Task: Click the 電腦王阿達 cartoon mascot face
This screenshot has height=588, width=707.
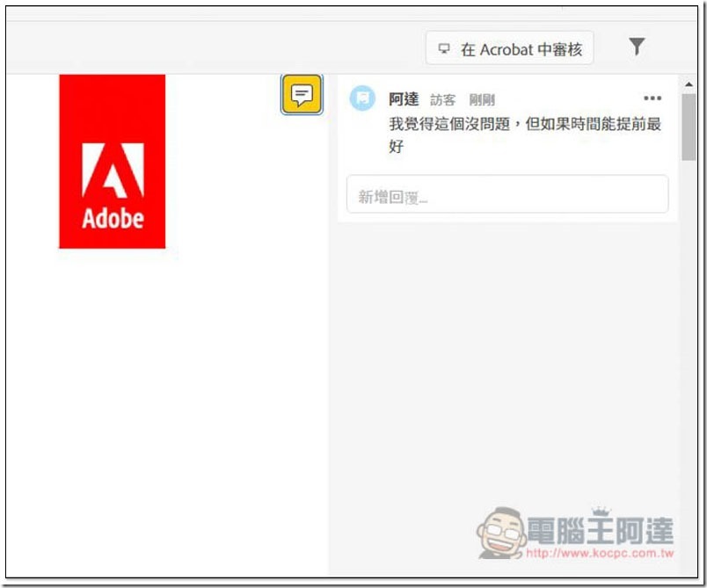Action: (501, 533)
